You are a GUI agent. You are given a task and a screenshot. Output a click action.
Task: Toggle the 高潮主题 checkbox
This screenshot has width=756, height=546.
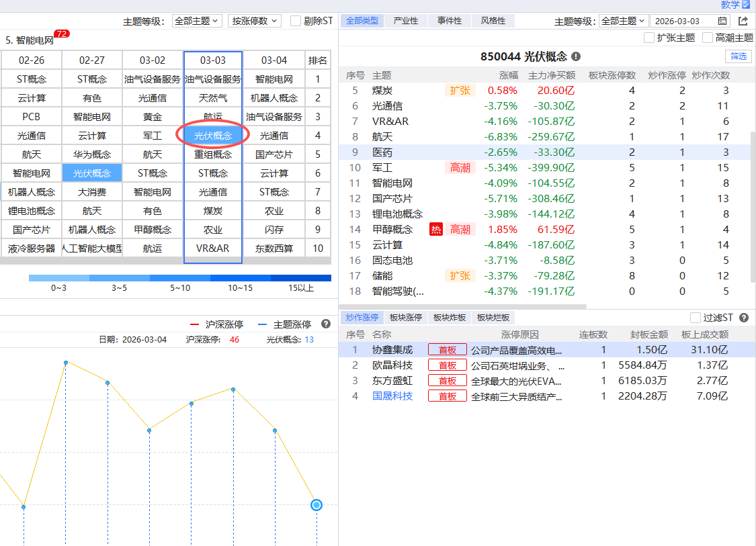click(708, 38)
